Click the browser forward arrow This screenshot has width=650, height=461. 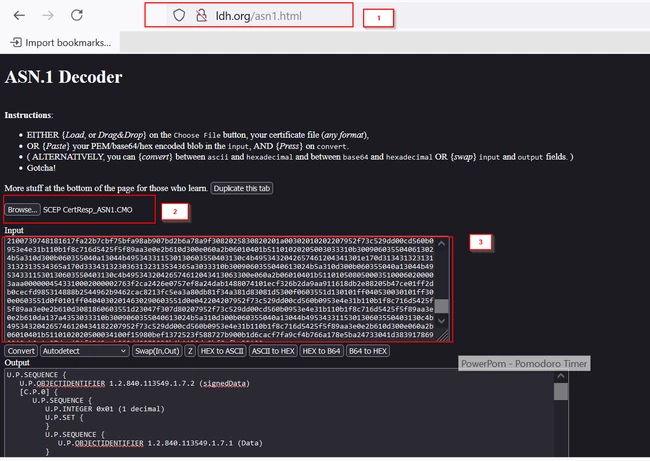tap(48, 16)
